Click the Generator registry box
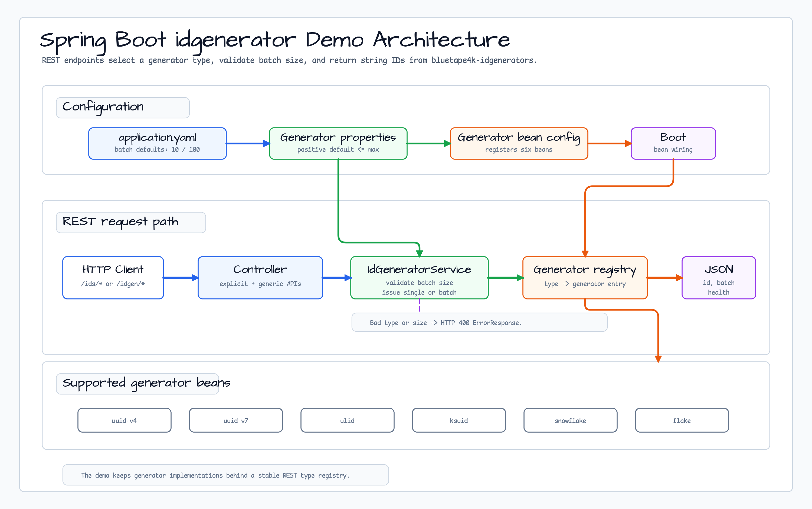This screenshot has height=509, width=812. [585, 278]
